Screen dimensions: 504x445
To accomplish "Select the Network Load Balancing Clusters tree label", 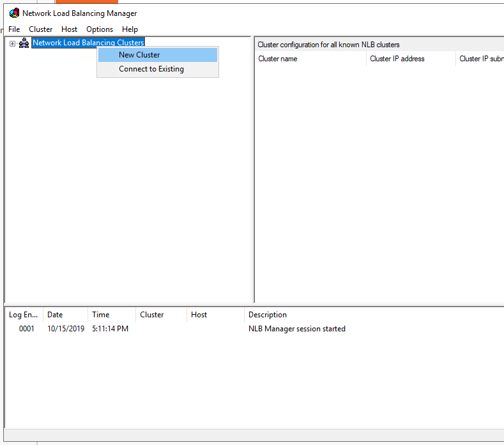I will tap(88, 43).
